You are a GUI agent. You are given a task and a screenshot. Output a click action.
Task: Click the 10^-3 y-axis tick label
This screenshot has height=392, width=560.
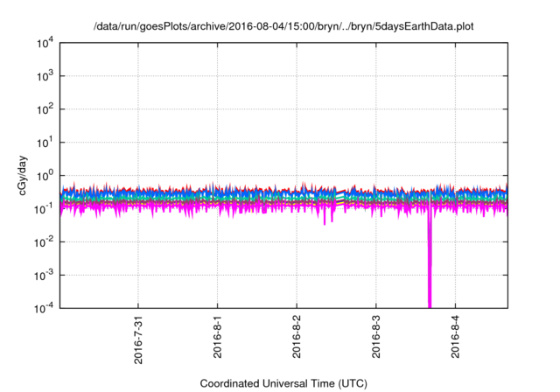45,276
